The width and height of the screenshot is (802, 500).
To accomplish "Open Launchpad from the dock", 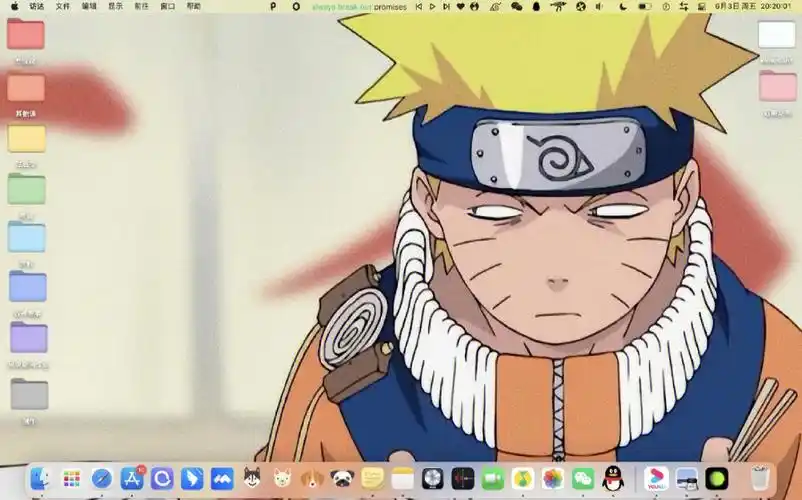I will [71, 478].
